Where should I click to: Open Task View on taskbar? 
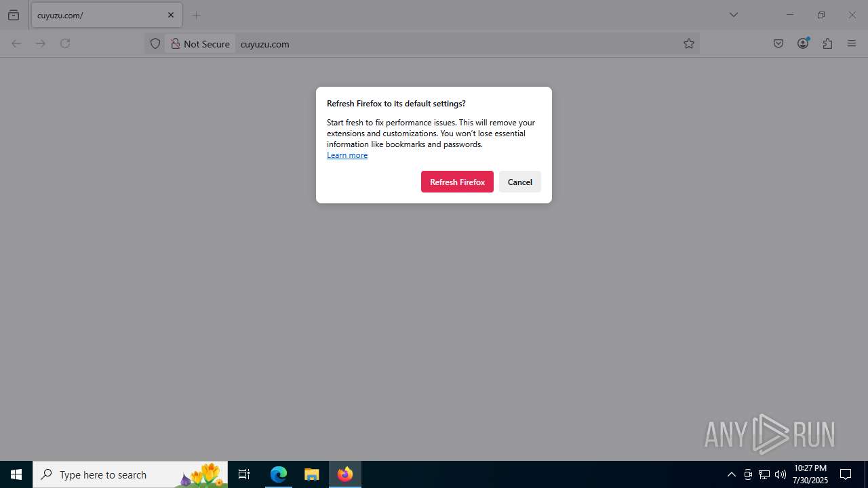point(244,474)
